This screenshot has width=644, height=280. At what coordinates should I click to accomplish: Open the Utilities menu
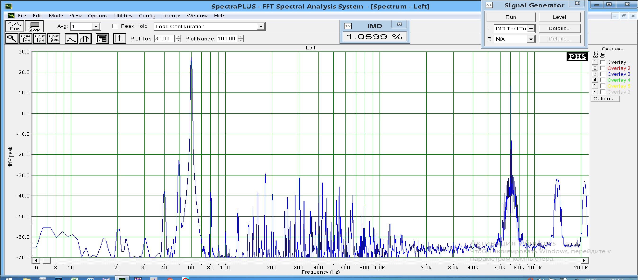click(123, 16)
